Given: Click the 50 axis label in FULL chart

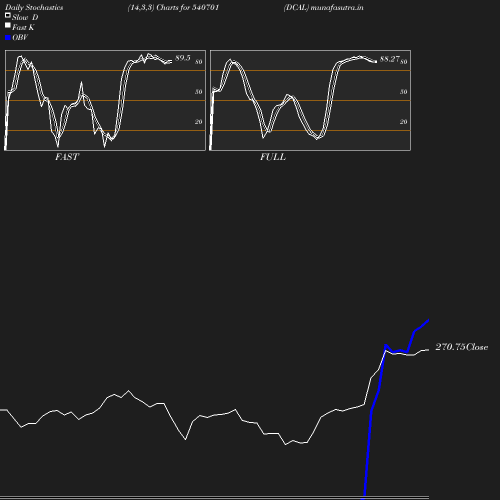Looking at the screenshot, I should pos(403,92).
